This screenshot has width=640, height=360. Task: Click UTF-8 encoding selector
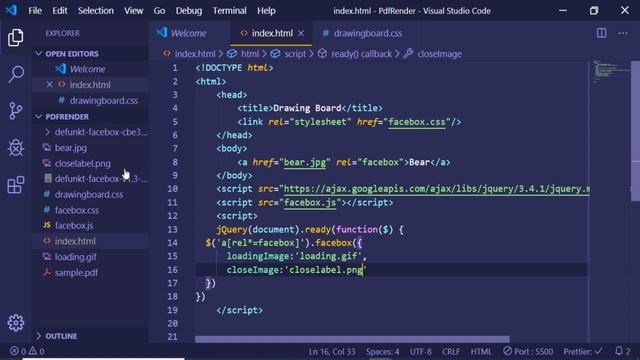pos(420,351)
